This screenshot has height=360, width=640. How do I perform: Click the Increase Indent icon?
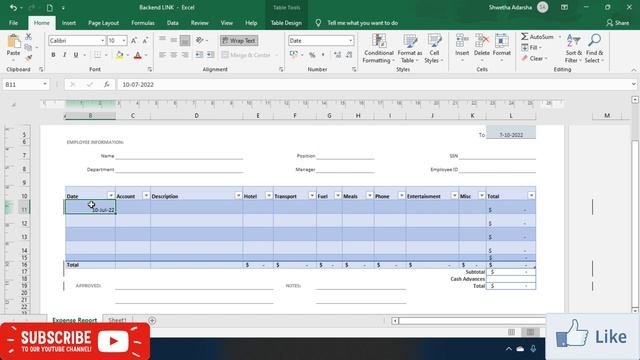pyautogui.click(x=211, y=55)
